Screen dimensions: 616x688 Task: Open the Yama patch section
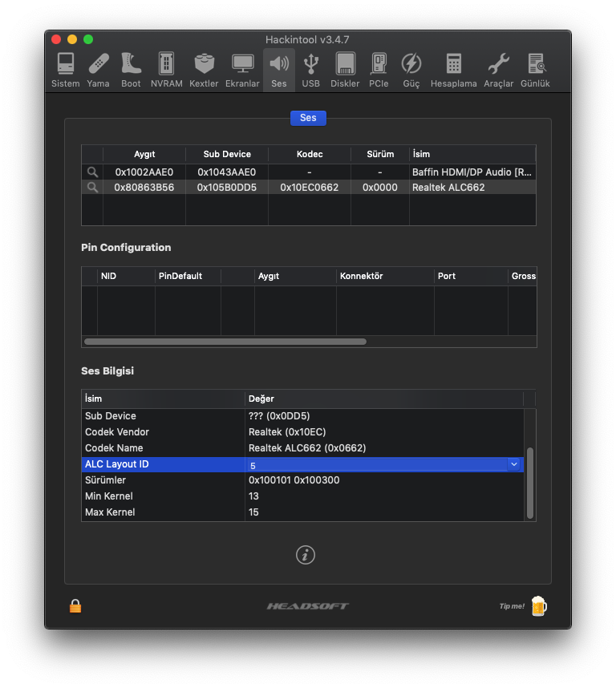click(x=98, y=70)
